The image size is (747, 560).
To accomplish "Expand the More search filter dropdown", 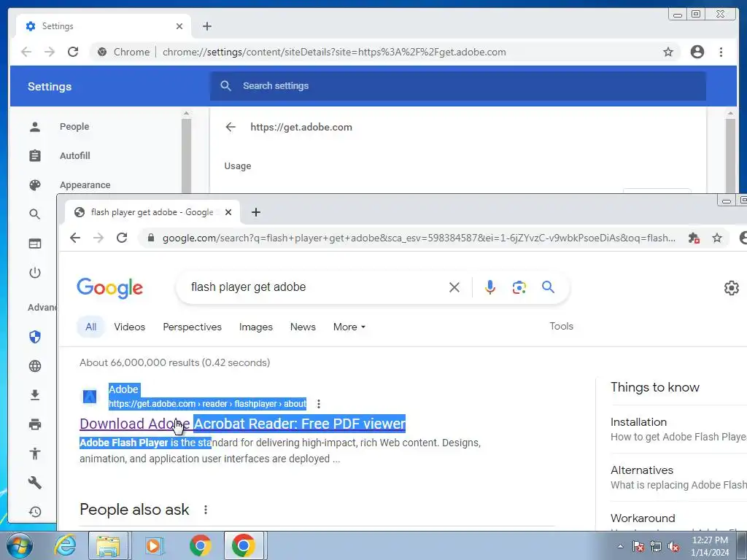I will (x=349, y=327).
